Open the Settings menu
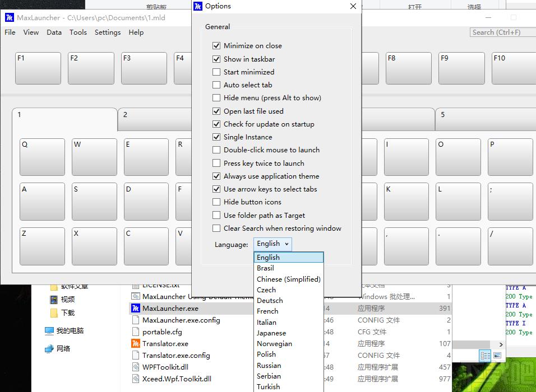The width and height of the screenshot is (536, 392). pyautogui.click(x=108, y=32)
